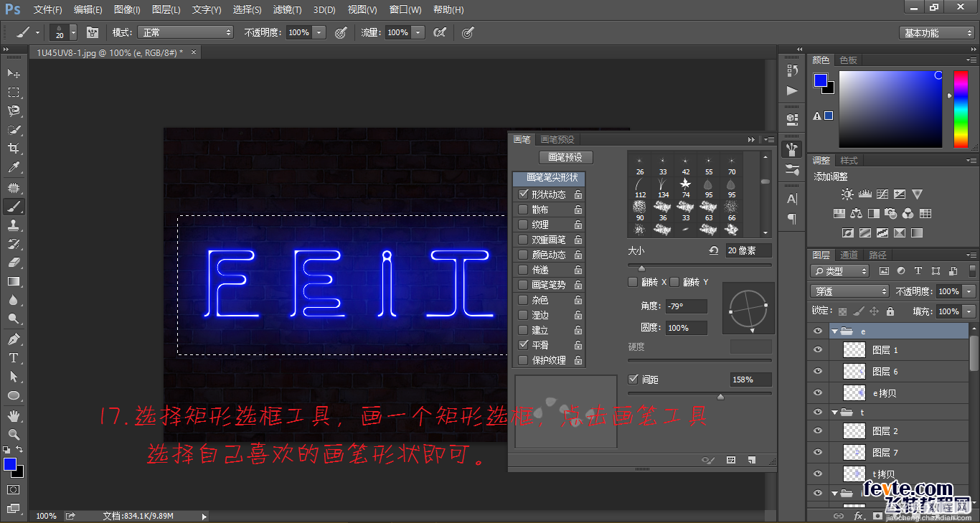Select the 画笔笔尖形状 option

(549, 177)
